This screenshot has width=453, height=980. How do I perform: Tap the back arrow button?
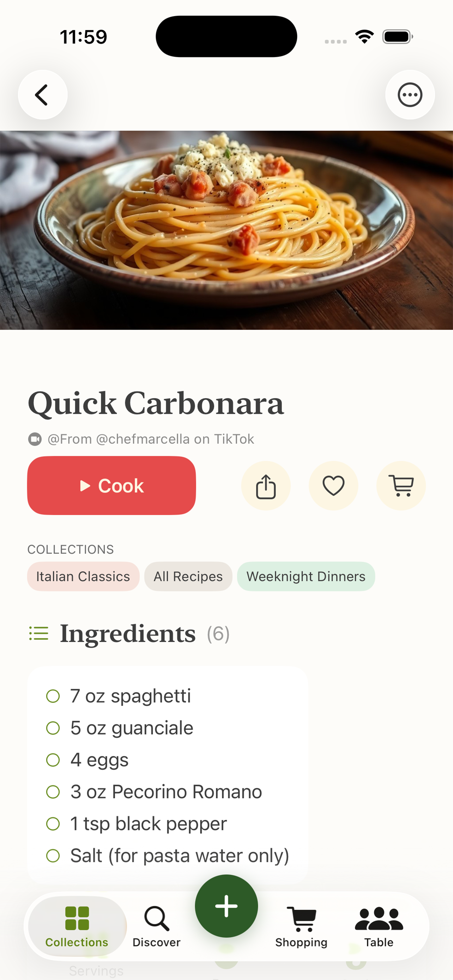pyautogui.click(x=43, y=95)
